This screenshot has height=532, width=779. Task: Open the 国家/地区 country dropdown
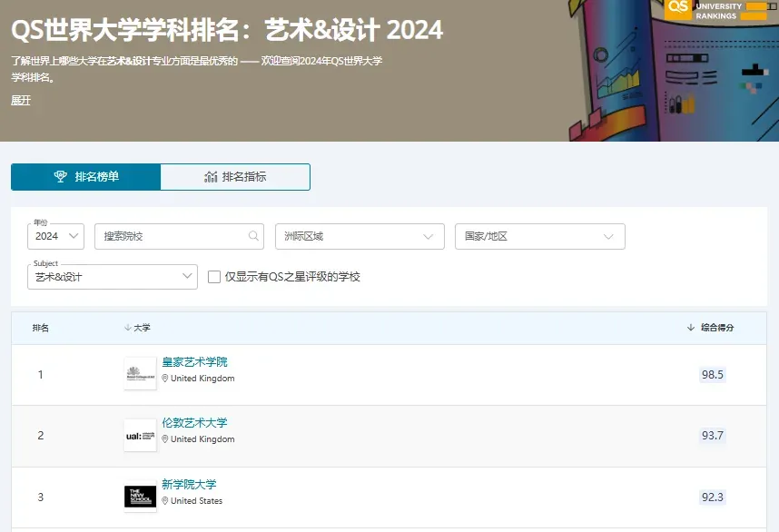[x=539, y=236]
